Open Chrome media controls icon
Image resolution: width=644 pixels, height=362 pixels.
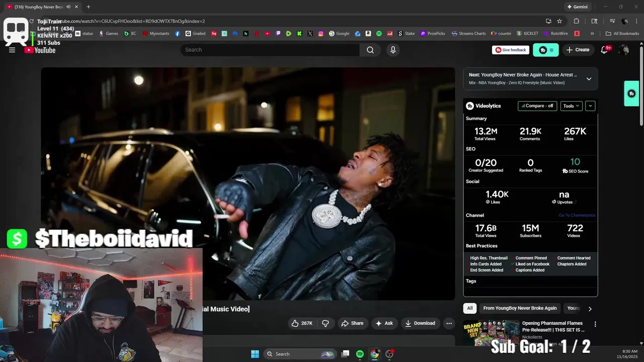(x=612, y=21)
